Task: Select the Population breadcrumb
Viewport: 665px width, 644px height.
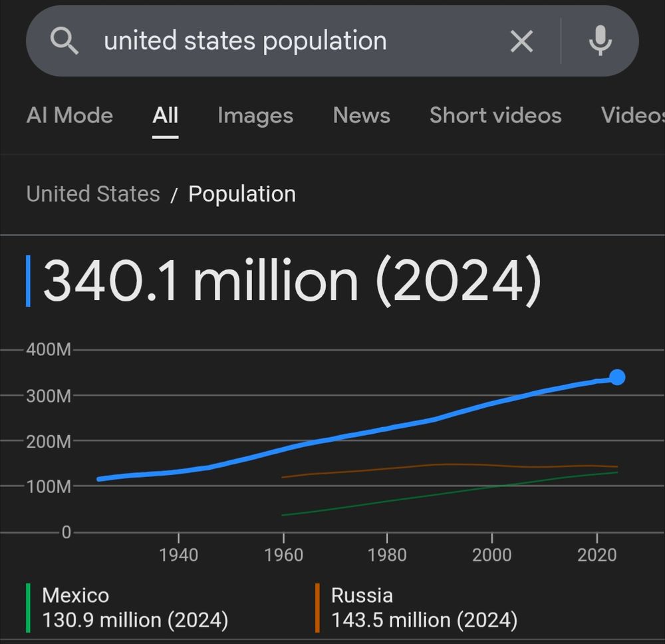Action: [242, 194]
